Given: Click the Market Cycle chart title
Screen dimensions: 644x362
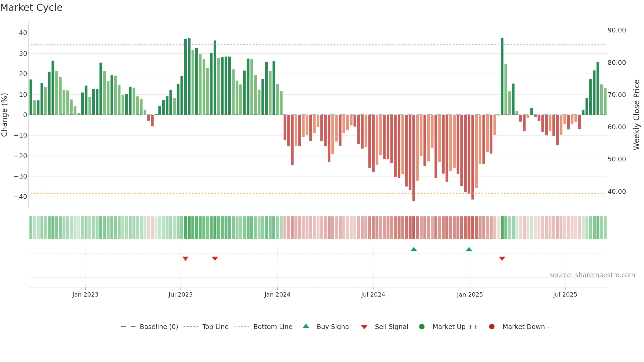Looking at the screenshot, I should (31, 8).
